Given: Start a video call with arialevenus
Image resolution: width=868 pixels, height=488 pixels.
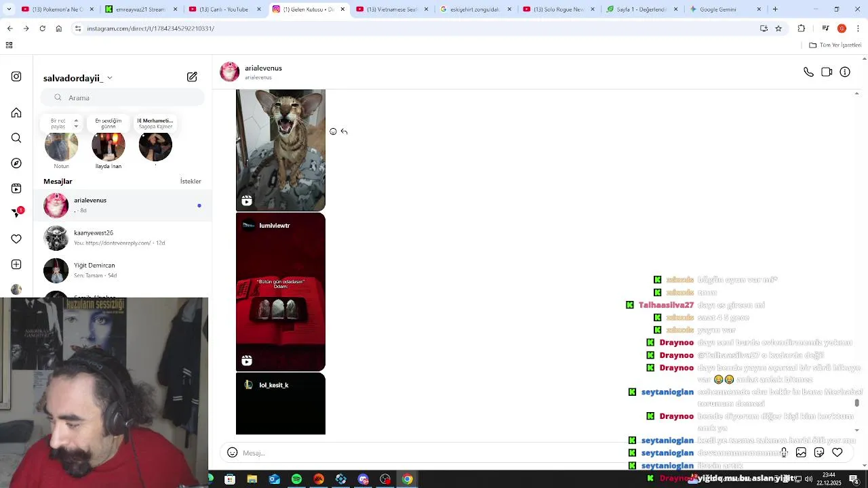Looking at the screenshot, I should coord(827,72).
